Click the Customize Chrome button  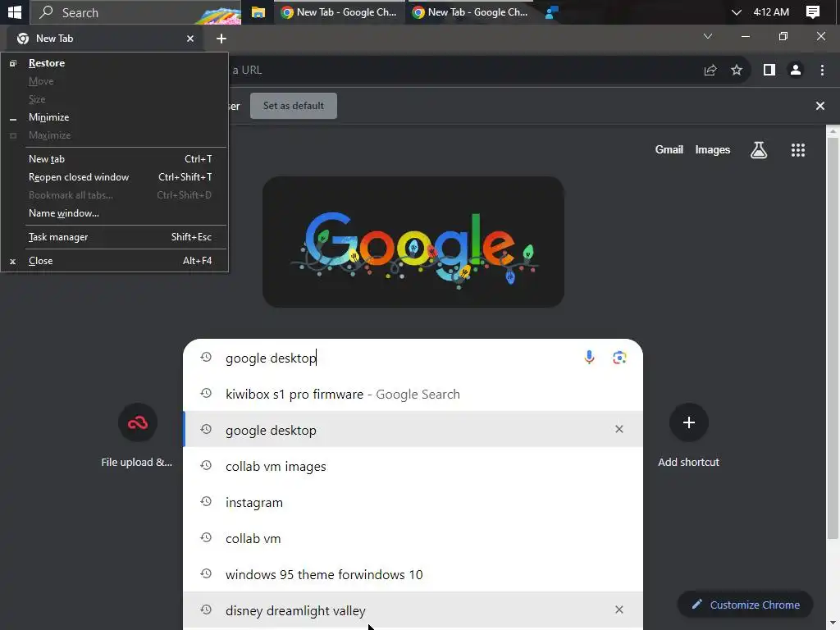(x=745, y=605)
